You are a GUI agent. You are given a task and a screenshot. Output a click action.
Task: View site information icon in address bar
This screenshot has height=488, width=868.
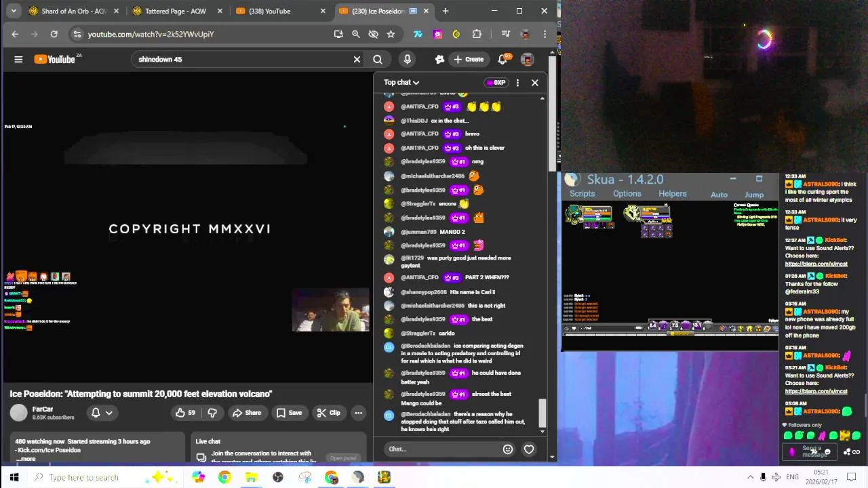pyautogui.click(x=77, y=34)
